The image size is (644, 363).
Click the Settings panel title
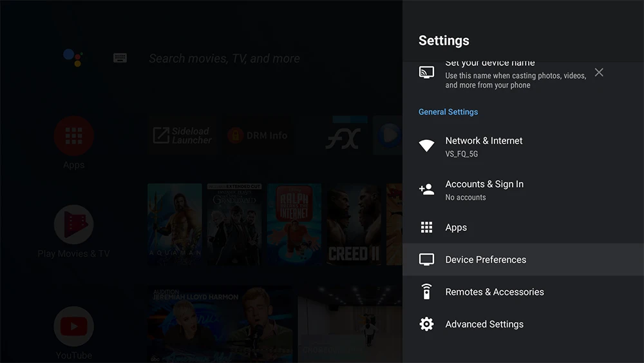click(x=444, y=41)
